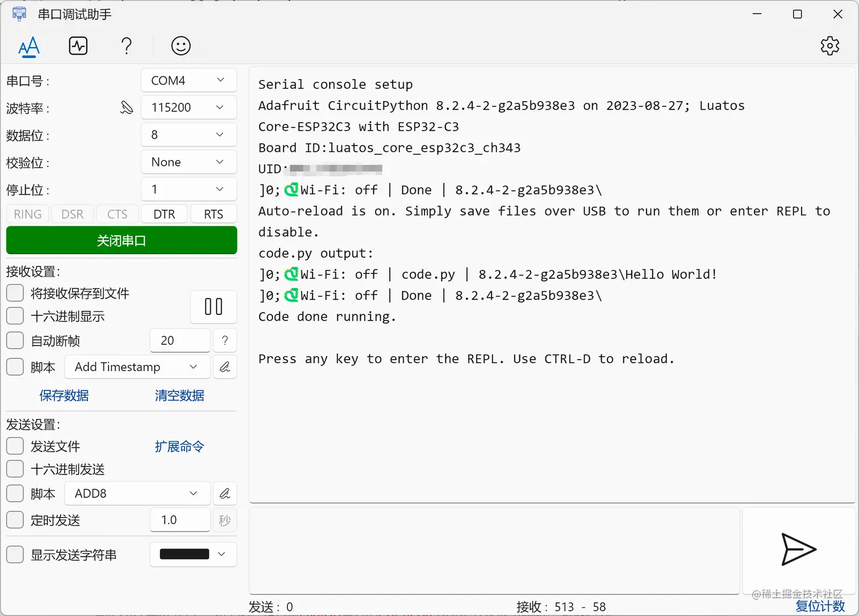The height and width of the screenshot is (616, 859).
Task: Enable 自动断帧 checkbox
Action: pyautogui.click(x=15, y=340)
